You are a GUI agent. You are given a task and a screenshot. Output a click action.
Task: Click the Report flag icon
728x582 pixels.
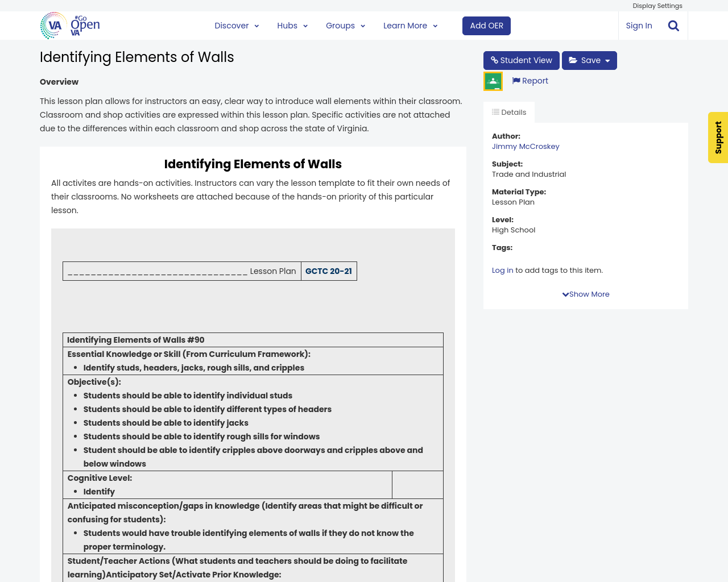click(x=516, y=81)
